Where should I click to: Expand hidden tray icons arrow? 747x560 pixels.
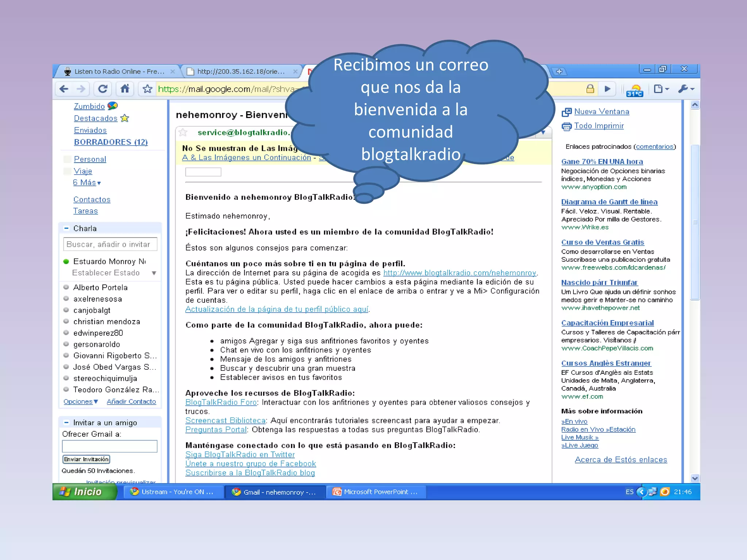point(642,492)
